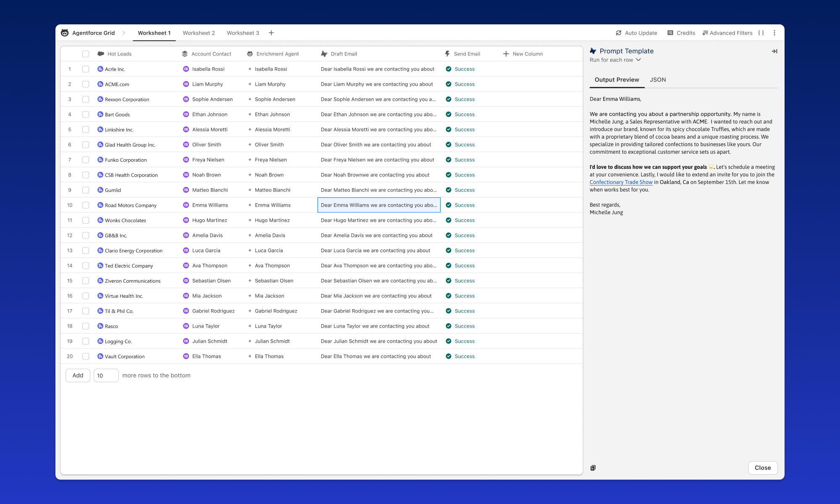
Task: Follow the Confectionary Trade Show link
Action: click(x=621, y=182)
